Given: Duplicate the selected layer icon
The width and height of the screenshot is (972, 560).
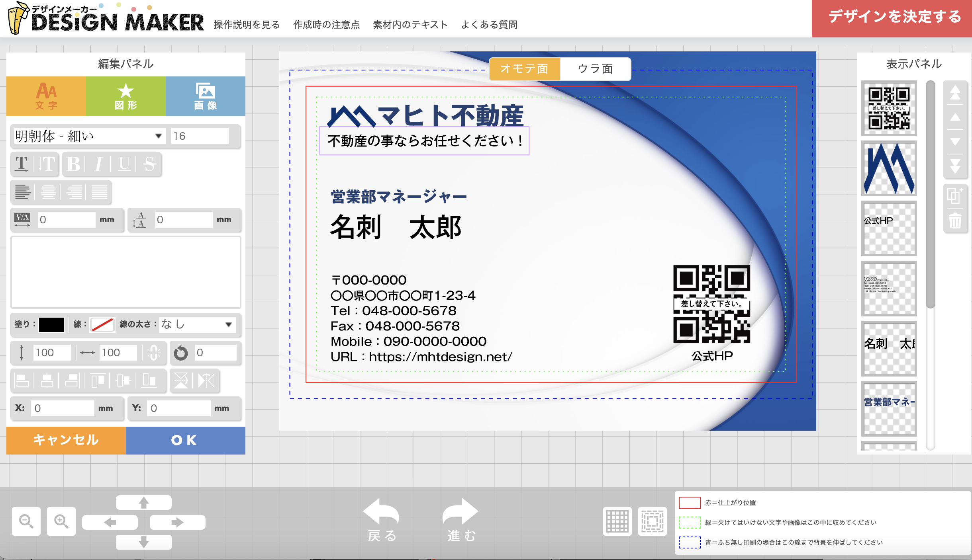Looking at the screenshot, I should click(955, 195).
